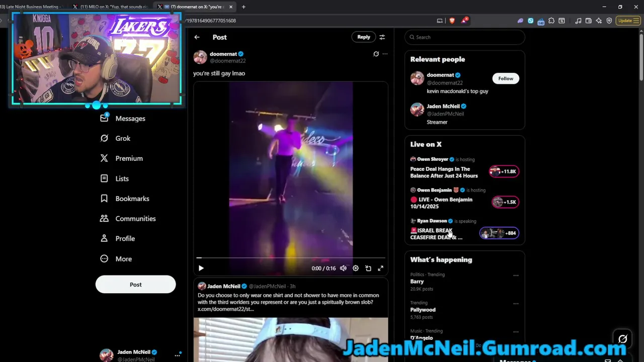Open doomernat profile name on the post

(x=223, y=54)
